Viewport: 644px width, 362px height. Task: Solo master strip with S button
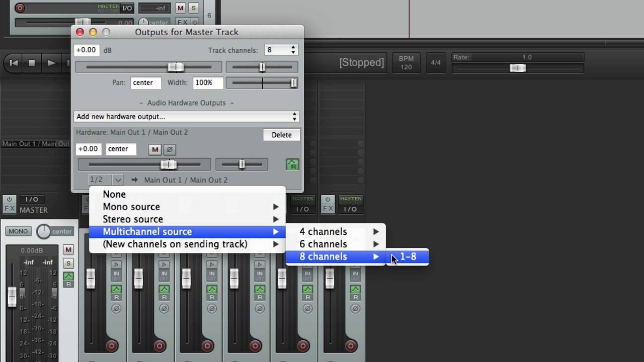click(68, 263)
